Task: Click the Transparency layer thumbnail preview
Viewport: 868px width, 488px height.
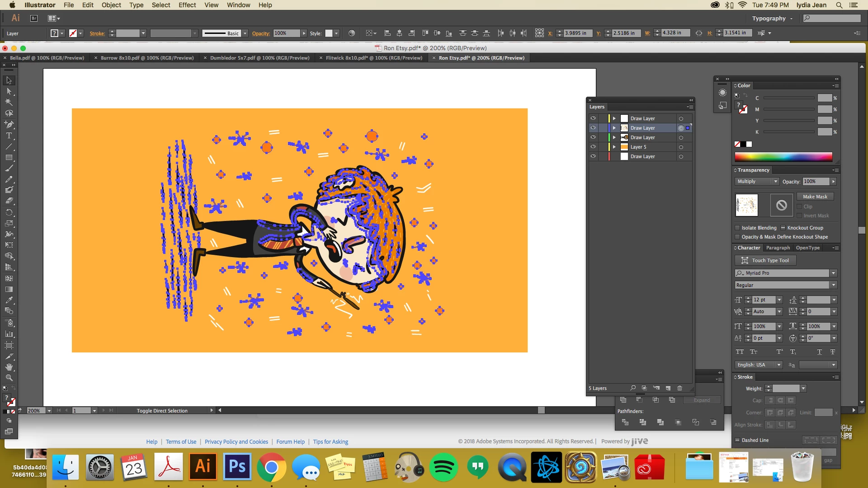Action: (x=746, y=205)
